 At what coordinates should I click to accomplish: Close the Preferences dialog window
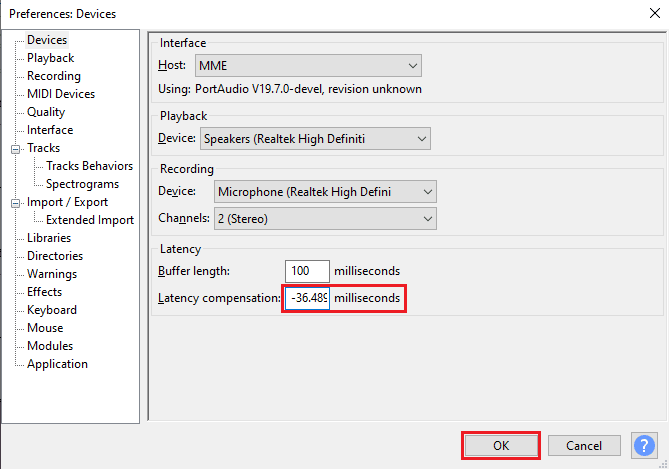[654, 13]
